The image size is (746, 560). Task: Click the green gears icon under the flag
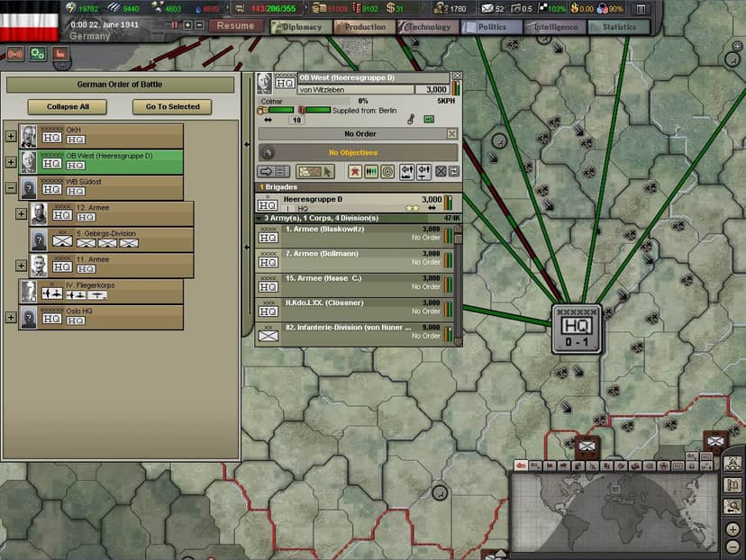[x=38, y=54]
